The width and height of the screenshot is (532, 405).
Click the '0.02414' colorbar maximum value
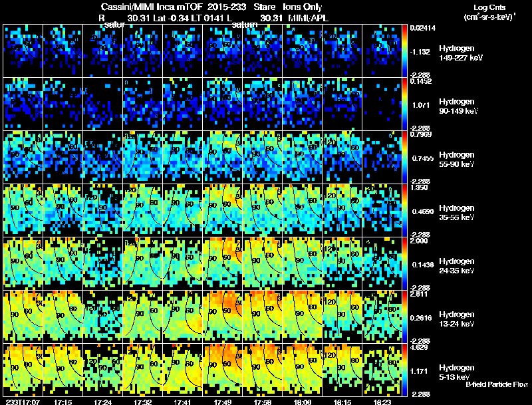click(422, 28)
